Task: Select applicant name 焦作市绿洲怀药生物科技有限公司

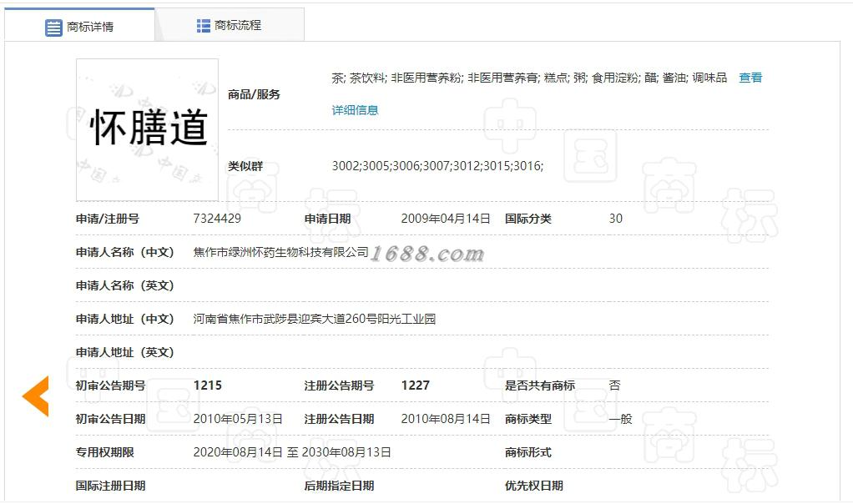Action: pyautogui.click(x=280, y=252)
